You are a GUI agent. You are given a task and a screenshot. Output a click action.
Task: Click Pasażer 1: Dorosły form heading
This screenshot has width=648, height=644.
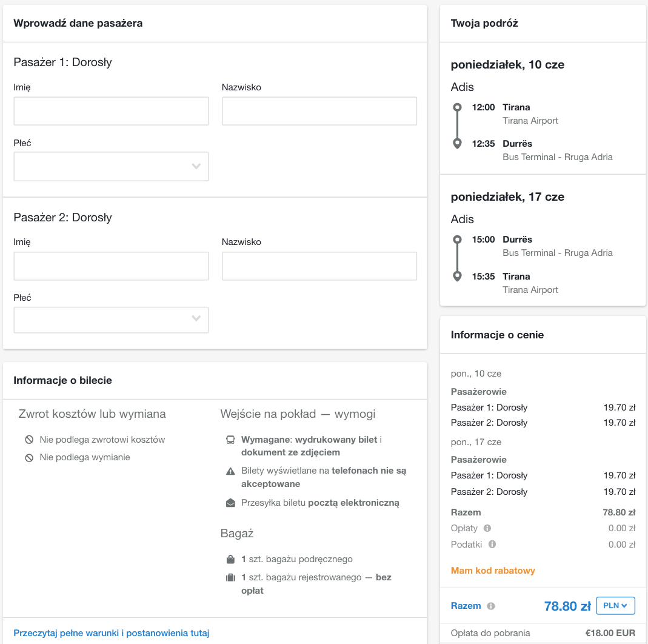click(x=63, y=62)
